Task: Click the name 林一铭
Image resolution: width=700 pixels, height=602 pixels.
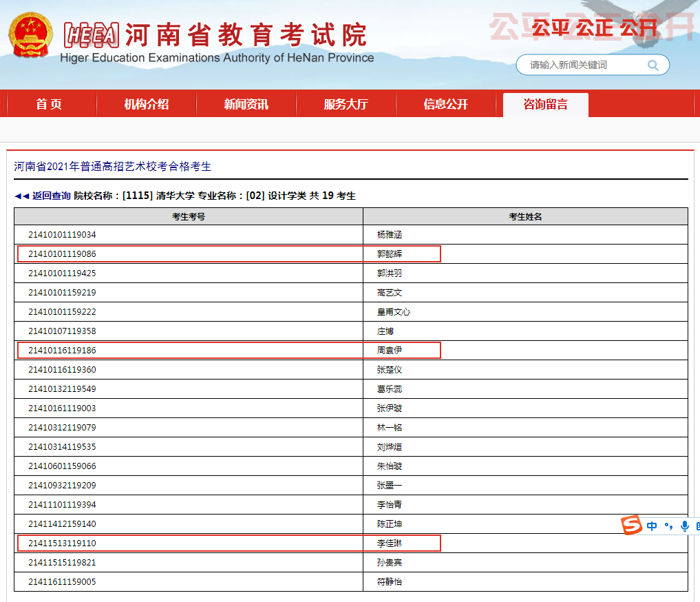Action: (x=390, y=427)
